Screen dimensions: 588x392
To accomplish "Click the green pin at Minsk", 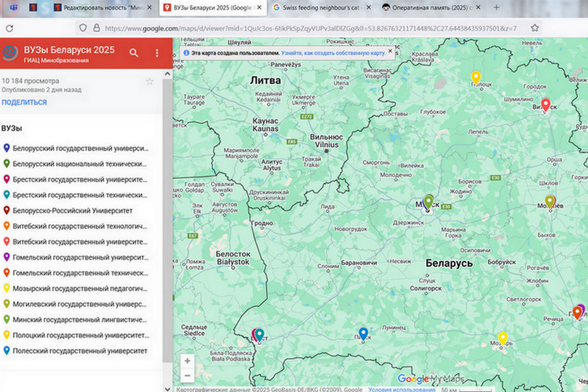I will pos(429,202).
